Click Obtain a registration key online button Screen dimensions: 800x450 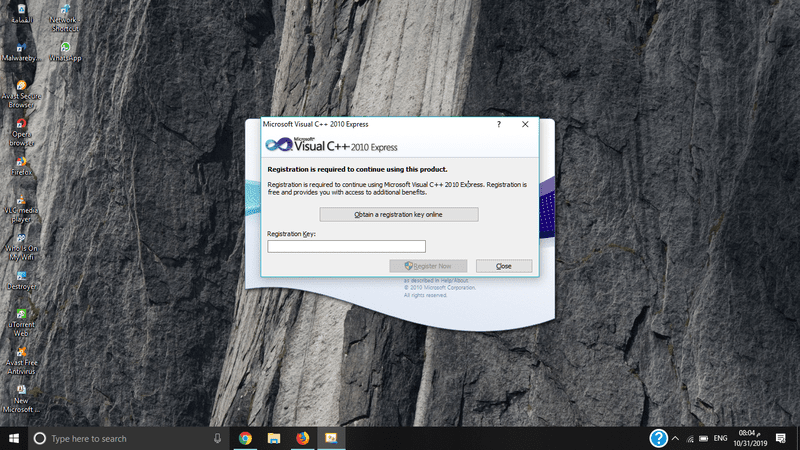coord(398,214)
